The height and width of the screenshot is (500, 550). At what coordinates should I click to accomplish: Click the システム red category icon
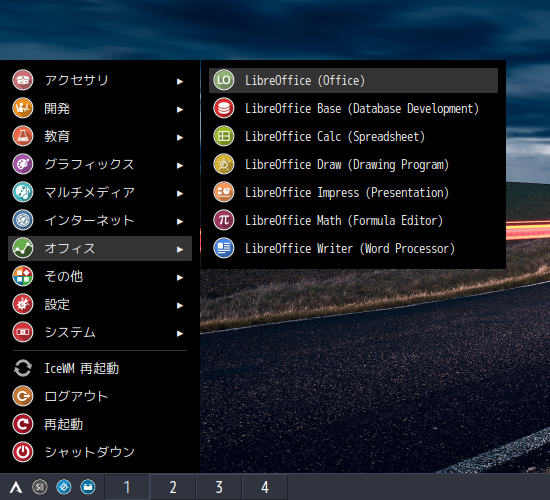(x=23, y=332)
